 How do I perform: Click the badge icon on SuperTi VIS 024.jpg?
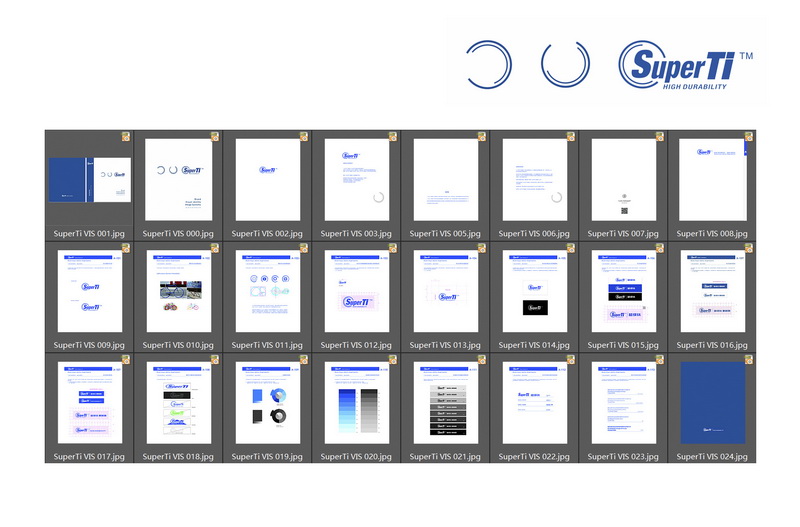(x=748, y=360)
